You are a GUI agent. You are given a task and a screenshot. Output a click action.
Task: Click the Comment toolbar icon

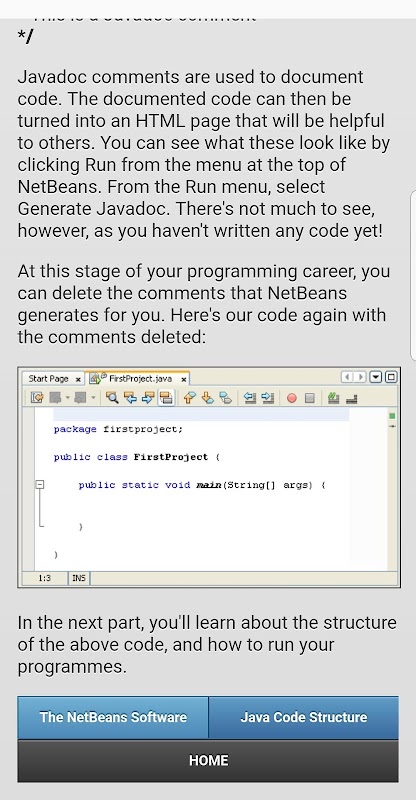click(333, 398)
